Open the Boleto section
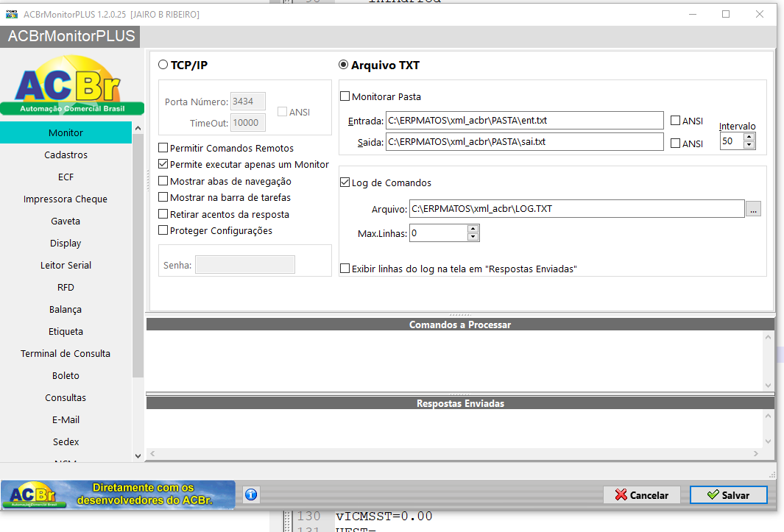 pos(66,375)
